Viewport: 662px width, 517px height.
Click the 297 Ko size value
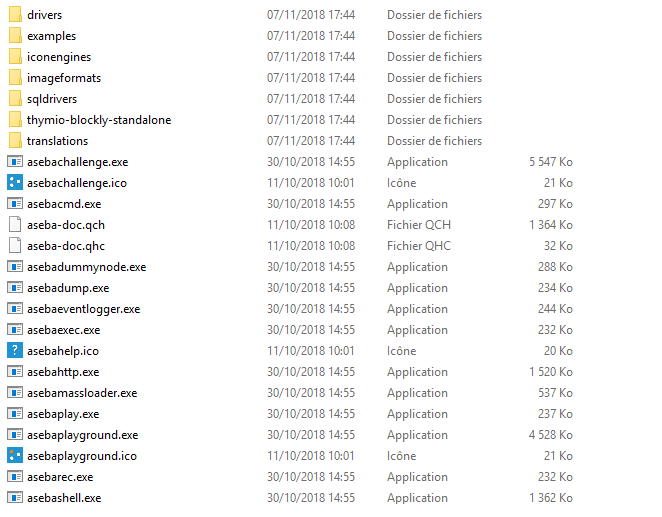point(555,204)
